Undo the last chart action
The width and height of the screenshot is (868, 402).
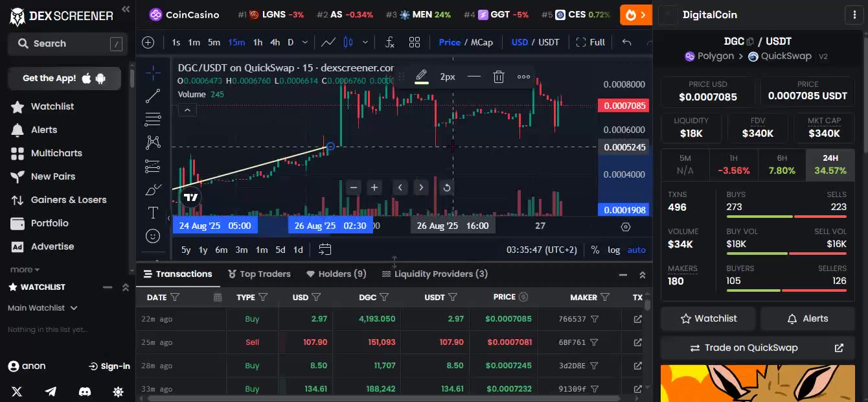(626, 42)
